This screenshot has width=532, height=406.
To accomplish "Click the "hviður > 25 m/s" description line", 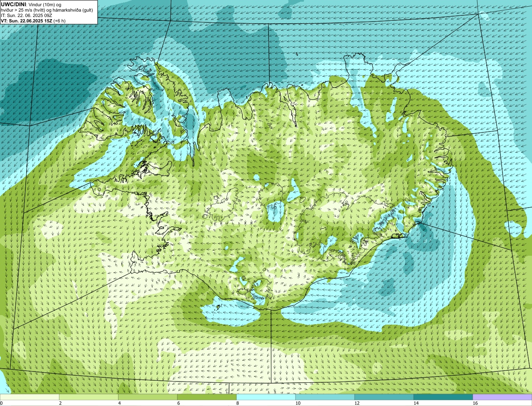I will pyautogui.click(x=47, y=10).
